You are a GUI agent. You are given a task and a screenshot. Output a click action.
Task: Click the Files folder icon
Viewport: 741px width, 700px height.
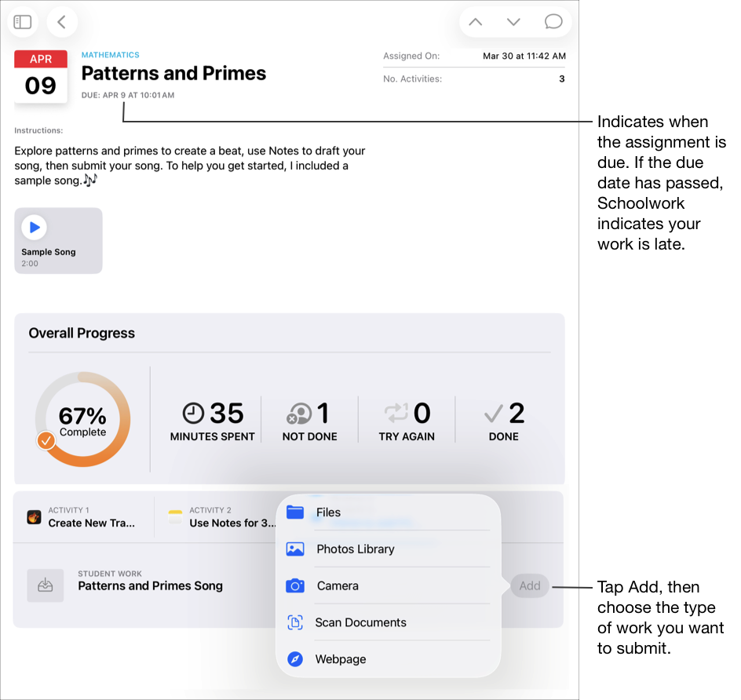[x=294, y=512]
